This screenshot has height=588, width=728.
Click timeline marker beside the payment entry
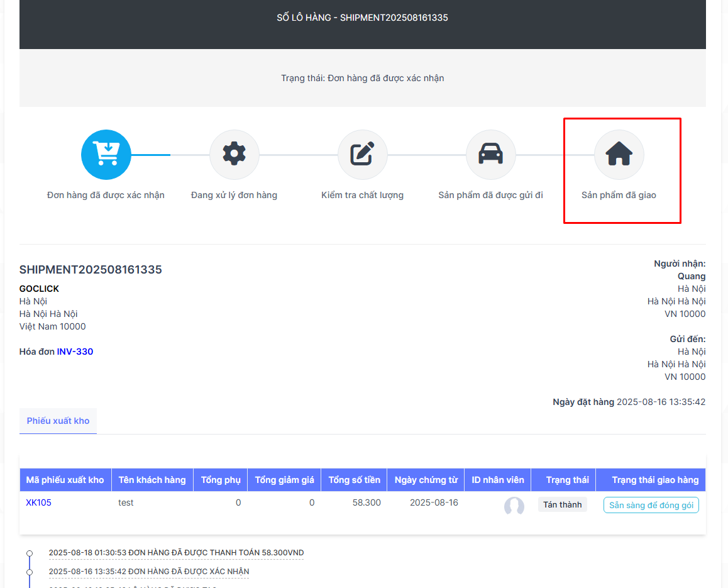pos(29,553)
